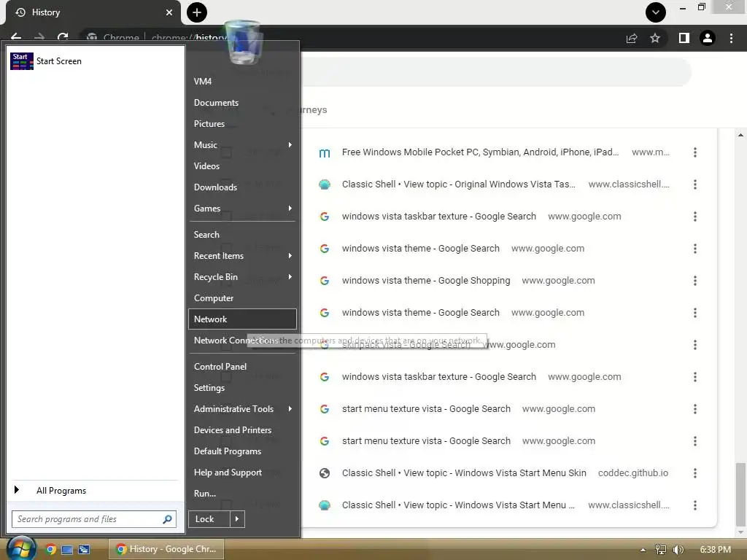Click the volume speaker tray icon
The height and width of the screenshot is (560, 747).
[678, 550]
